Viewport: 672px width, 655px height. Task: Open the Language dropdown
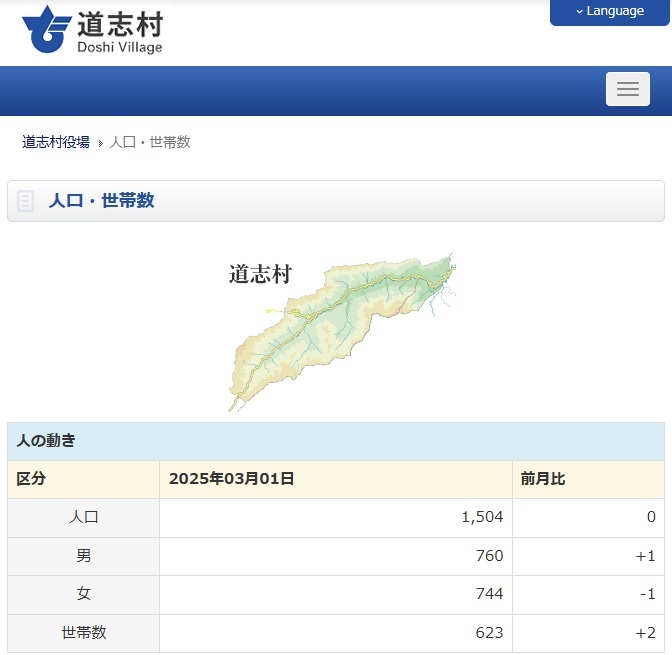(x=609, y=11)
